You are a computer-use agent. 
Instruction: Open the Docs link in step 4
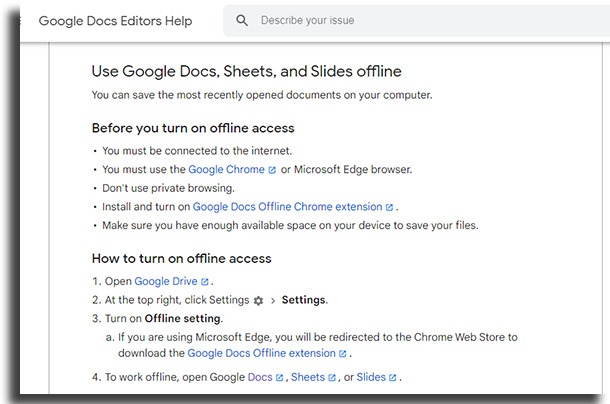pos(260,377)
